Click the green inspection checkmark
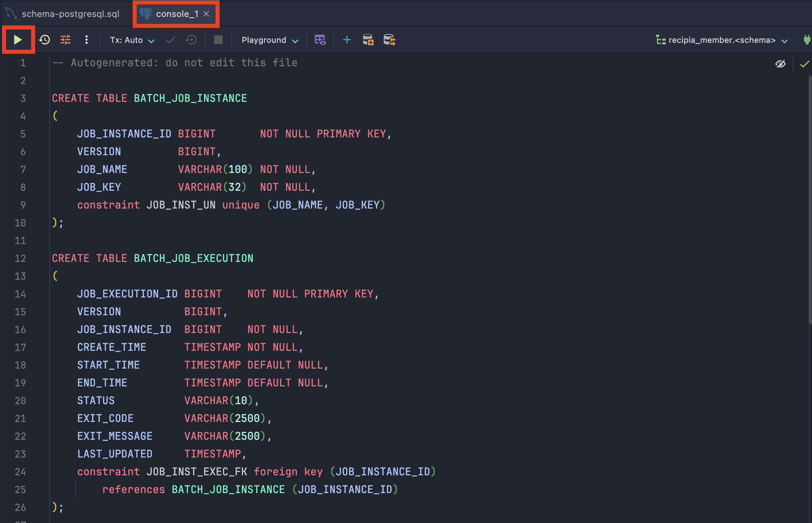The image size is (812, 523). [805, 64]
